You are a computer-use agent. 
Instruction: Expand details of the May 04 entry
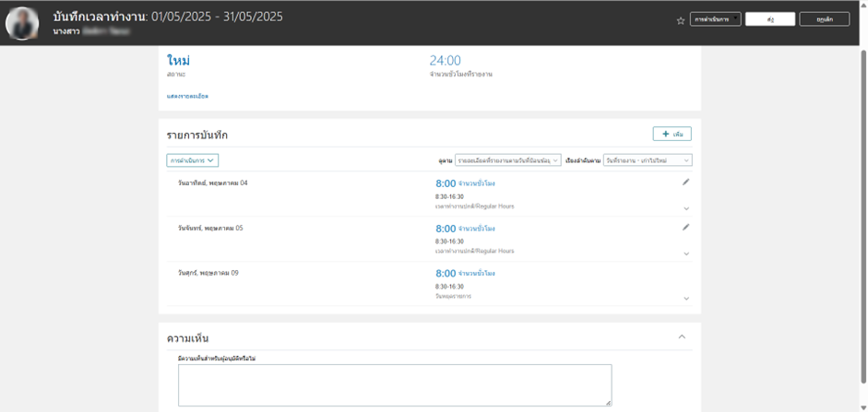(x=686, y=208)
